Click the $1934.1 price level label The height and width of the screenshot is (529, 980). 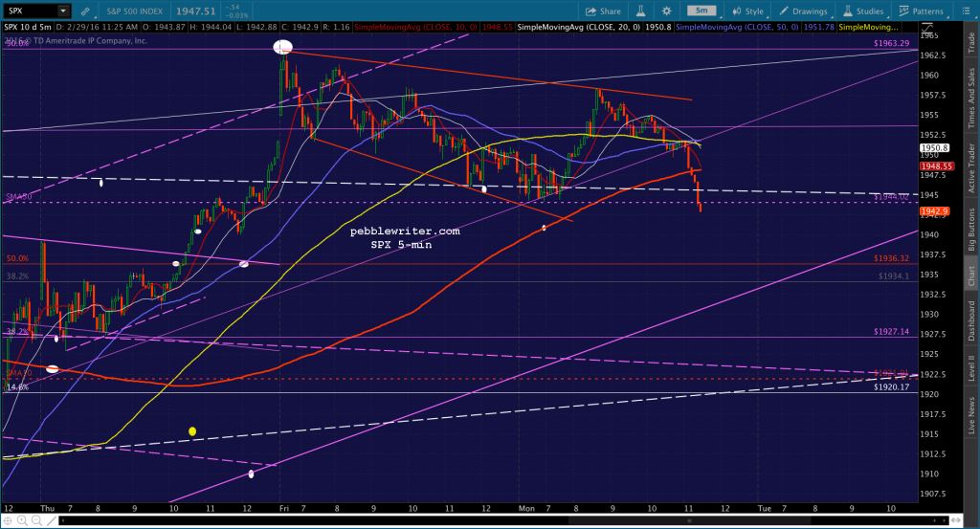pyautogui.click(x=894, y=276)
